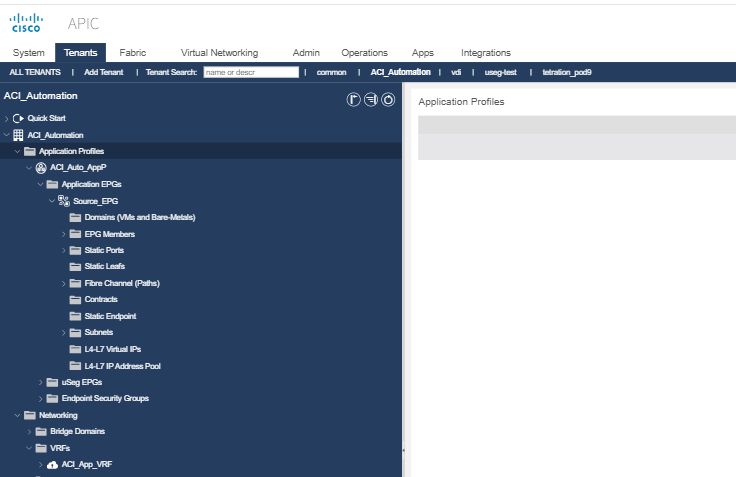Image resolution: width=736 pixels, height=477 pixels.
Task: Click the Cisco logo
Action: coord(26,23)
